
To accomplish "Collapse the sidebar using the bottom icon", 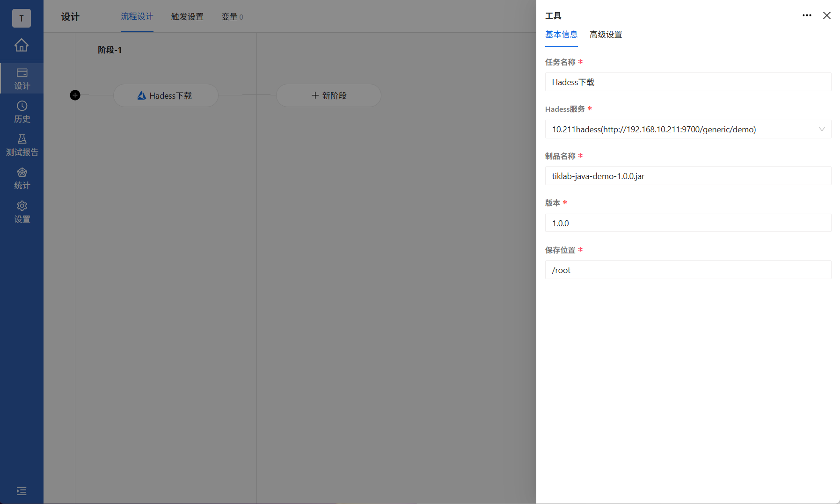I will pos(22,491).
